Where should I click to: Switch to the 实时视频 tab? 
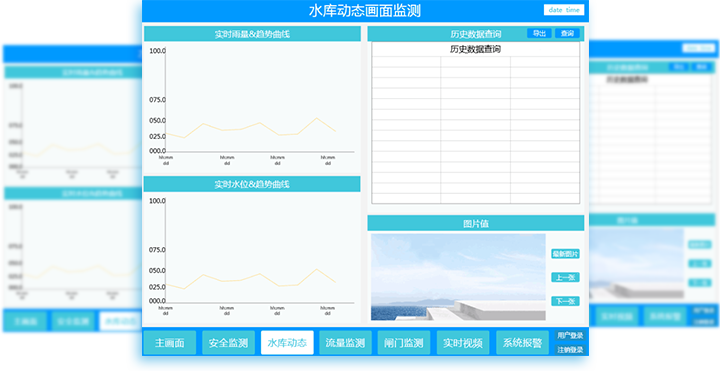pyautogui.click(x=463, y=343)
